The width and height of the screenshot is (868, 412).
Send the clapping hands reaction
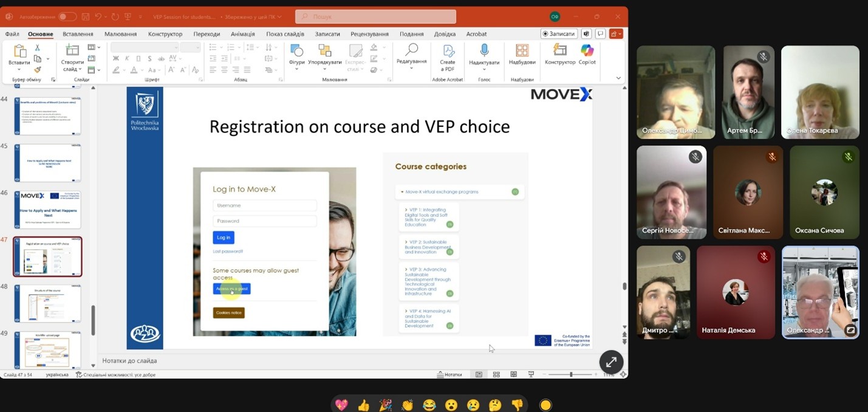[x=407, y=405]
